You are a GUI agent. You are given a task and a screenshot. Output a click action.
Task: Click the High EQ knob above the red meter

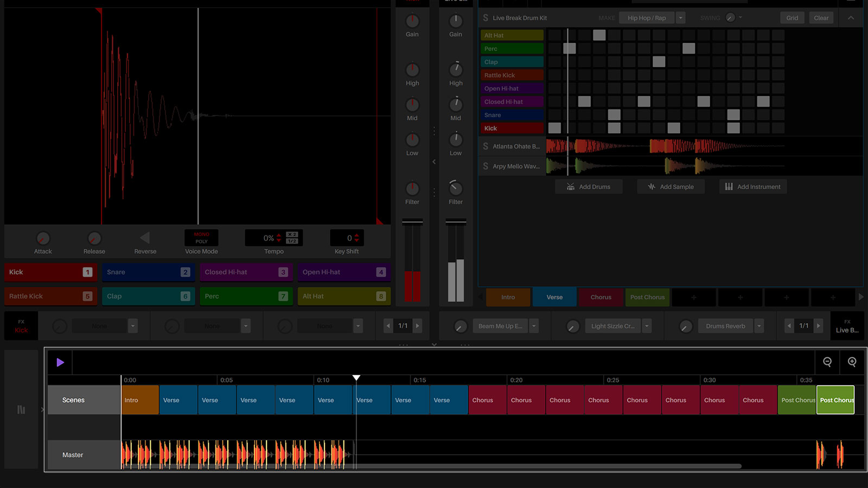coord(412,70)
